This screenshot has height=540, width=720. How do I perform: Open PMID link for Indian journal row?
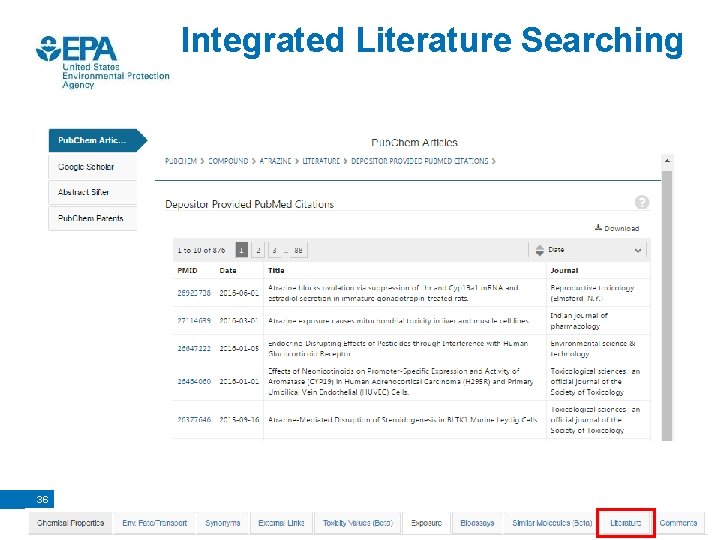[x=194, y=321]
